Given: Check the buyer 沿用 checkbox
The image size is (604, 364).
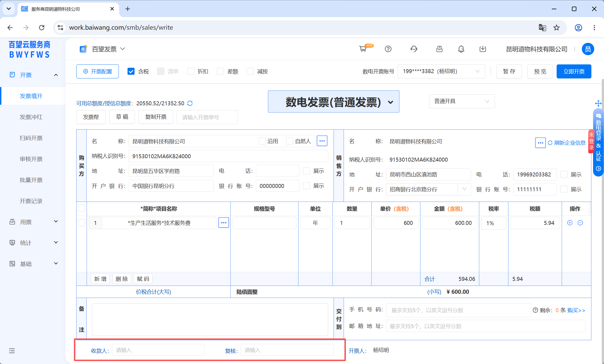Looking at the screenshot, I should tap(262, 141).
